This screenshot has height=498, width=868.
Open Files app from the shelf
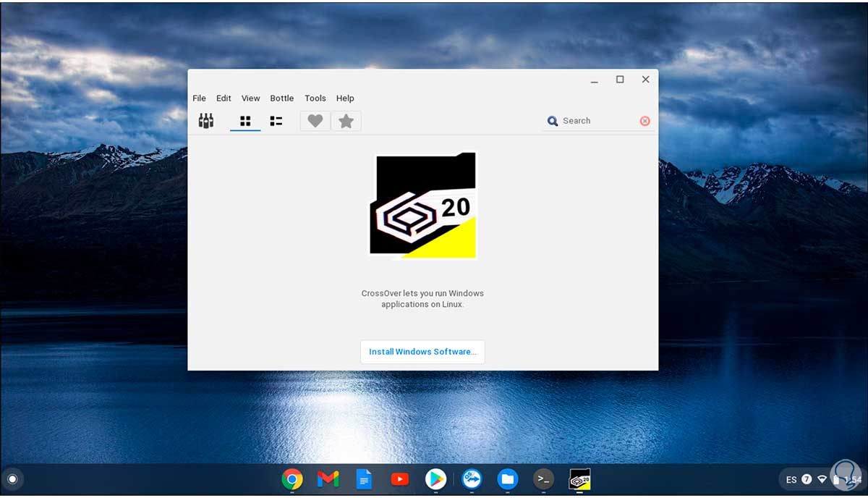click(x=508, y=479)
